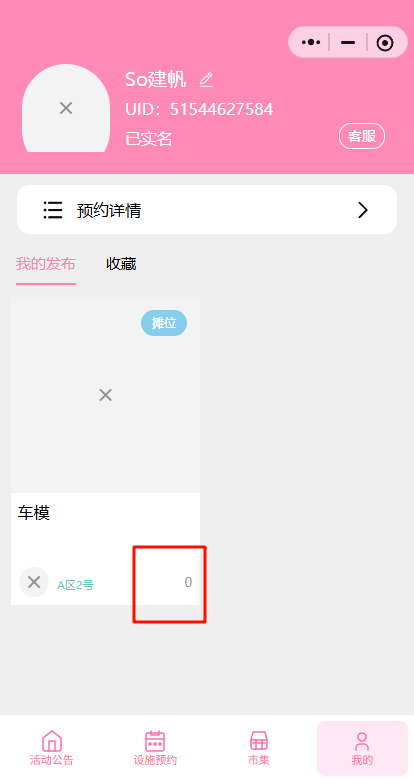
Task: Click the 0 count on 车模 card
Action: click(188, 582)
